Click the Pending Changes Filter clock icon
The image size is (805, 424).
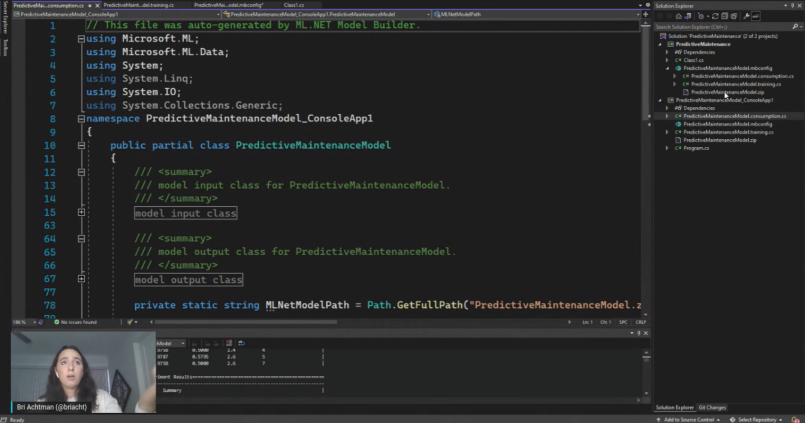coord(701,16)
